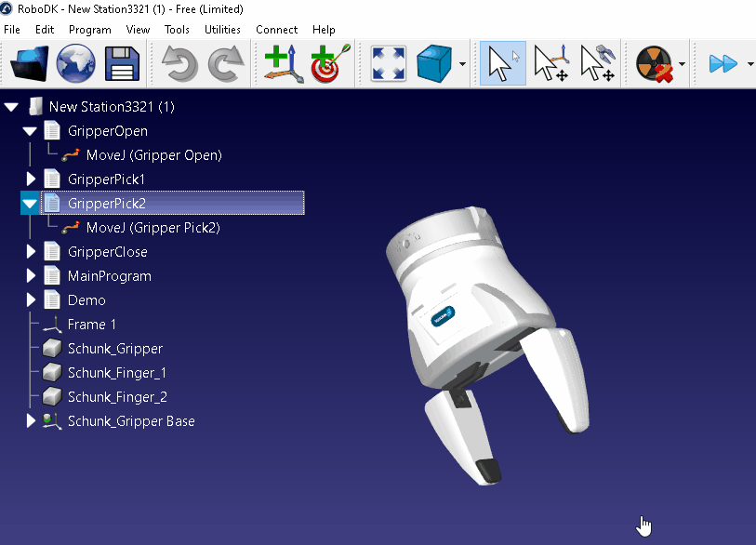Viewport: 756px width, 545px height.
Task: Click the Demo program document icon
Action: coord(52,299)
